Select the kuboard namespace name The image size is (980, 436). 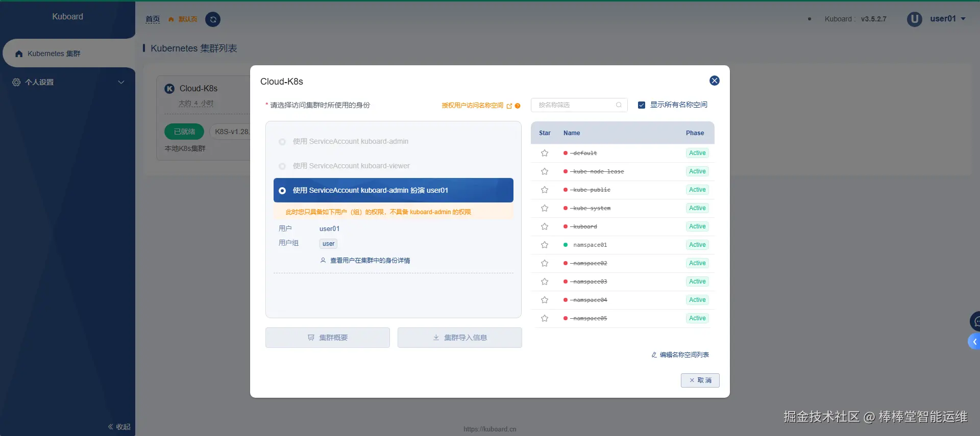[x=585, y=227]
